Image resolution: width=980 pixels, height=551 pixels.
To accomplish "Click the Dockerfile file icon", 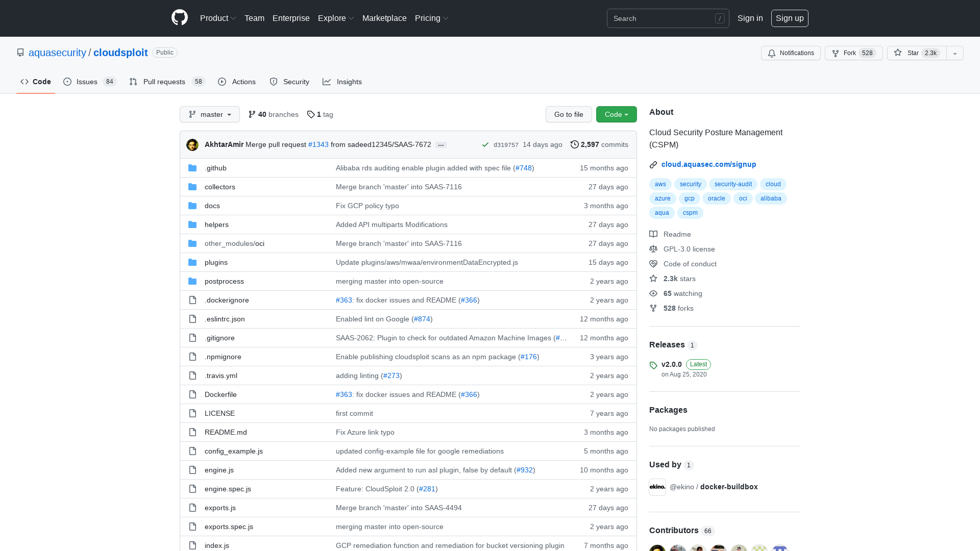I will [x=192, y=394].
